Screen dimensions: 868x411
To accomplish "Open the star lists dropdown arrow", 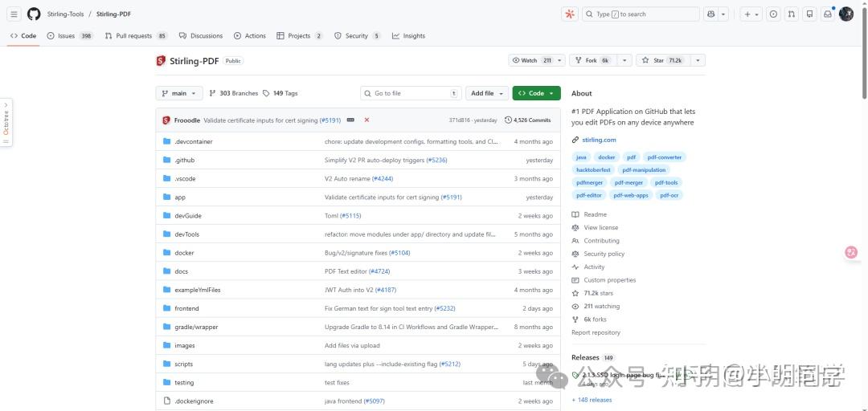I will 698,60.
